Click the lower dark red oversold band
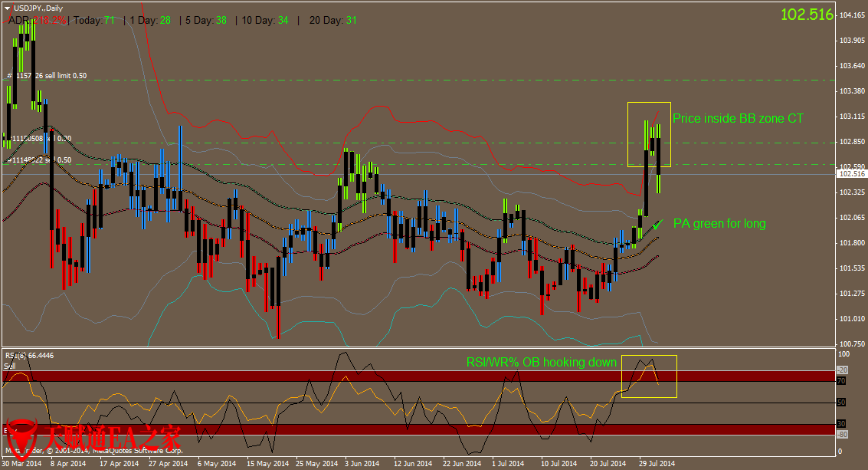This screenshot has width=868, height=470. [x=306, y=429]
